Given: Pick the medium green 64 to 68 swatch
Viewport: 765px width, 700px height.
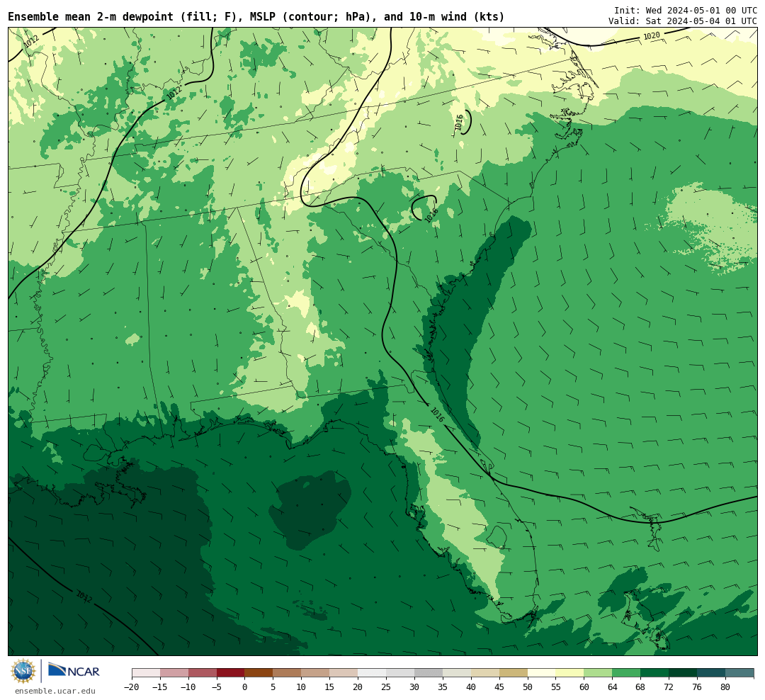Looking at the screenshot, I should tap(627, 673).
